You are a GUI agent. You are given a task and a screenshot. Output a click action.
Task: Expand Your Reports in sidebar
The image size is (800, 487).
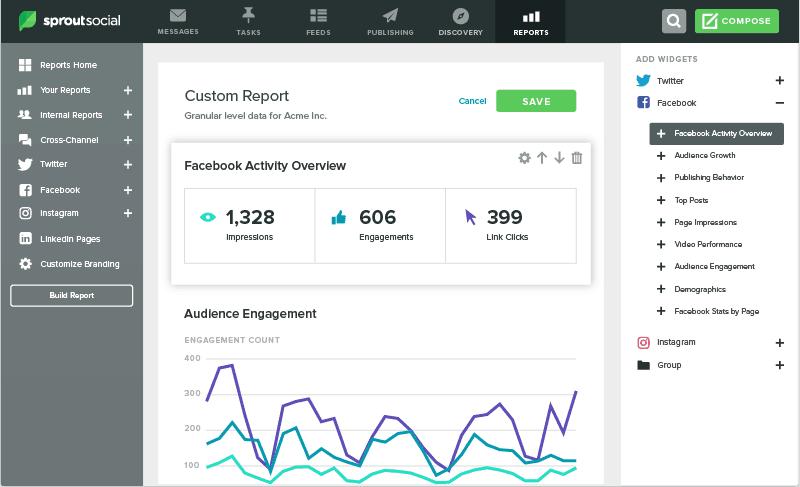point(127,90)
